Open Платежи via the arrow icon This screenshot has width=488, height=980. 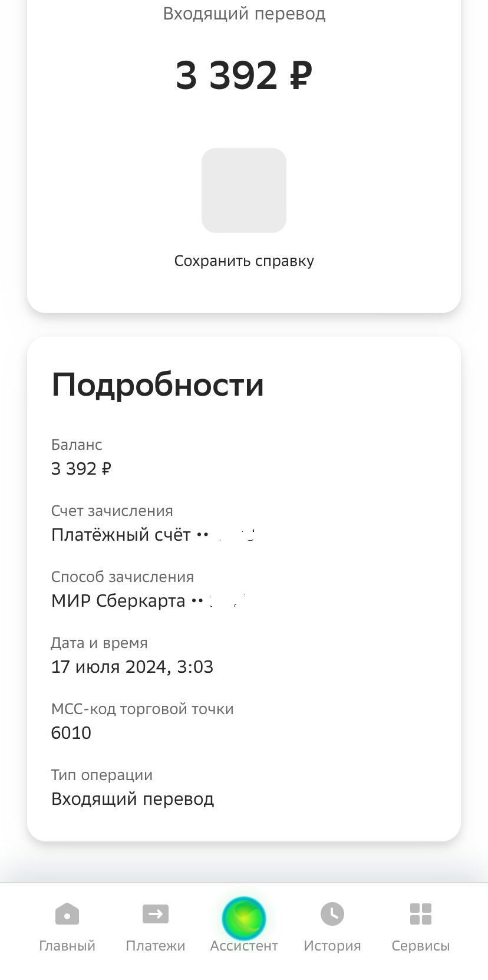[156, 915]
